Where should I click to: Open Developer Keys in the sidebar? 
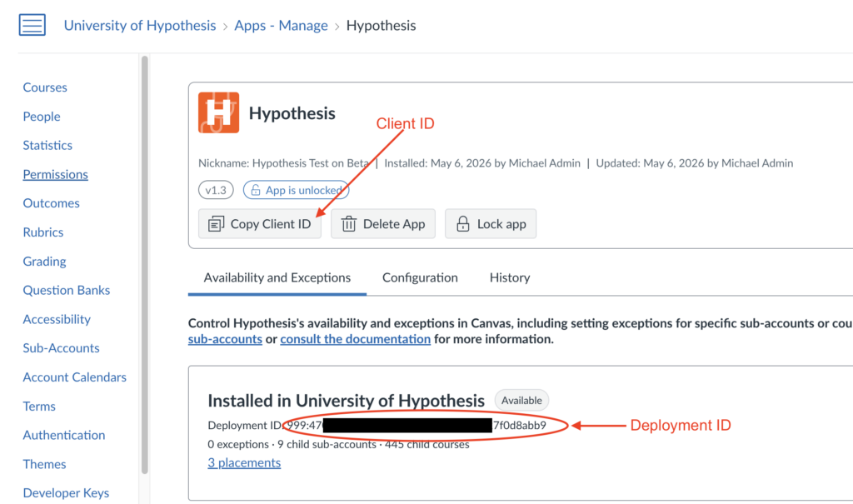pyautogui.click(x=66, y=492)
